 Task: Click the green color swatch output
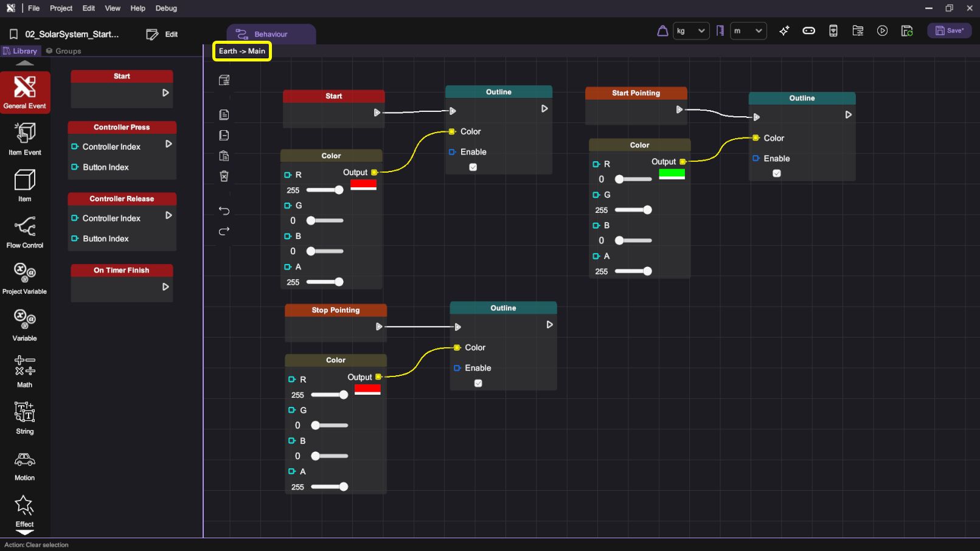coord(672,174)
